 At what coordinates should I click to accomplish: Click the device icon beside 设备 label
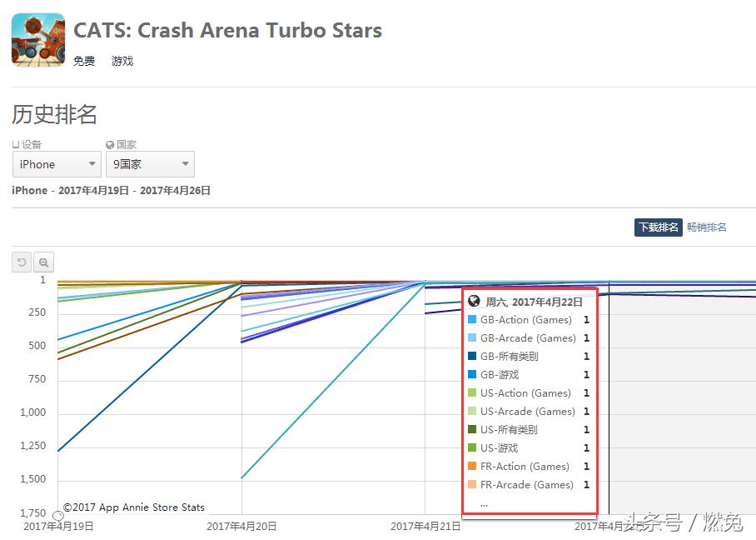(16, 145)
